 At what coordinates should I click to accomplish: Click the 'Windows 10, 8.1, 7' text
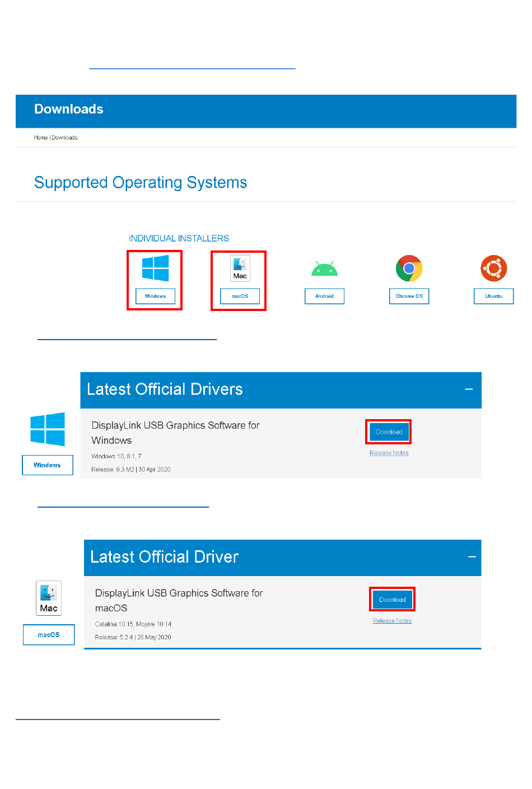point(116,456)
